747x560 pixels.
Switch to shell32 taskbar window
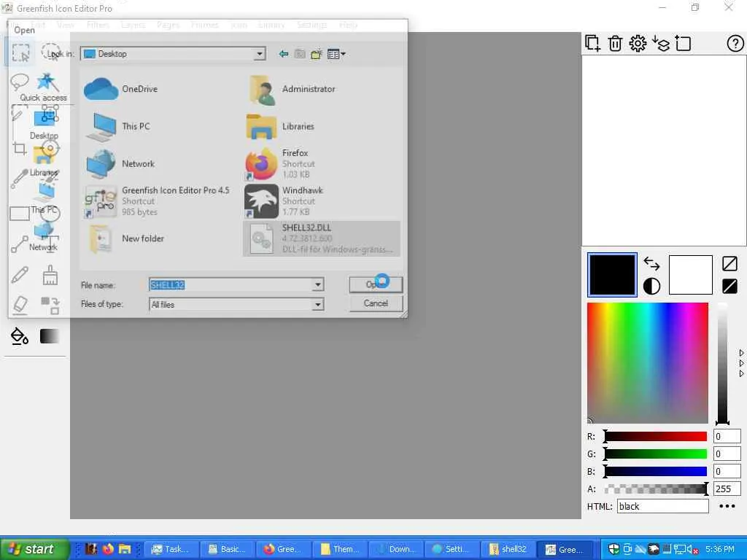click(x=508, y=549)
